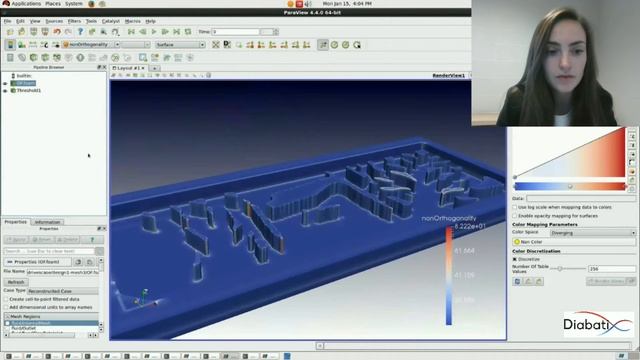Viewport: 640px width, 360px height.
Task: Click the Threshold filter icon
Action: pos(57,58)
